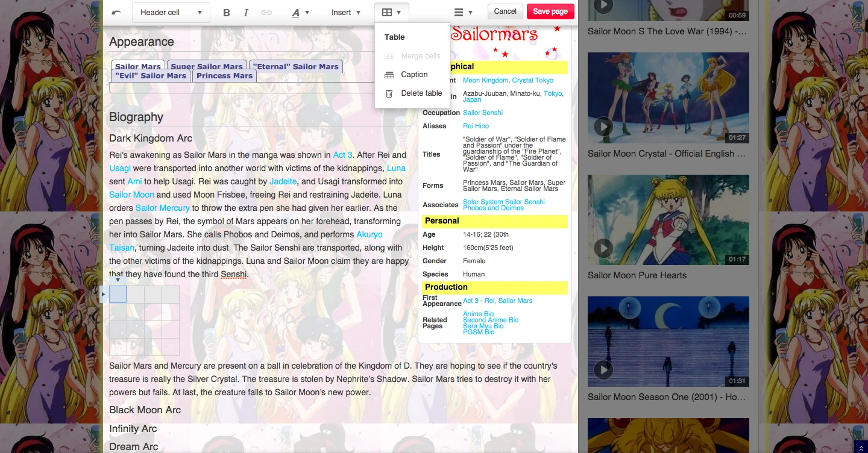Select the plain Sailor Mars appearance tab
The height and width of the screenshot is (453, 868).
[x=138, y=66]
